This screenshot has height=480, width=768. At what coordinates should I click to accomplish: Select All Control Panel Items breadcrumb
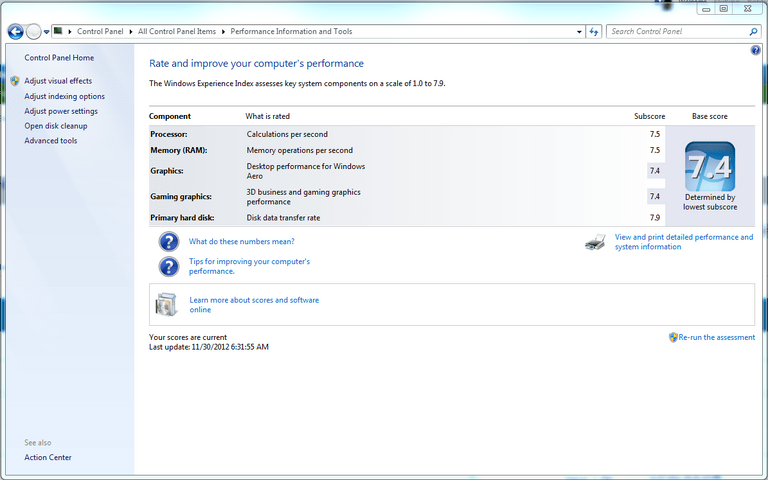[x=177, y=31]
